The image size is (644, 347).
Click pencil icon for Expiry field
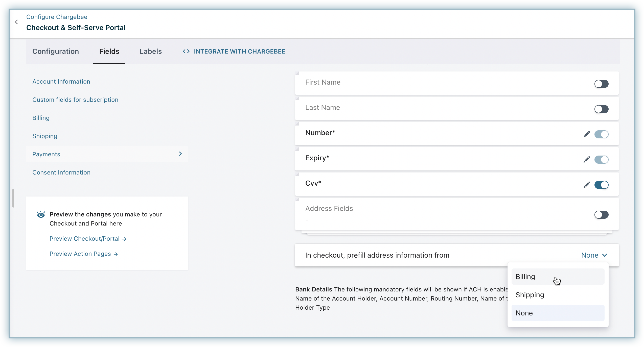pos(587,160)
